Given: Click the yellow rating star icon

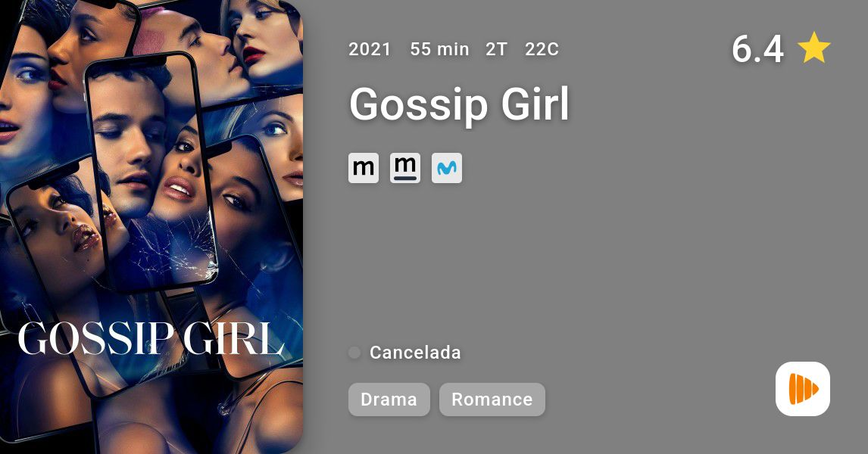Looking at the screenshot, I should click(813, 48).
